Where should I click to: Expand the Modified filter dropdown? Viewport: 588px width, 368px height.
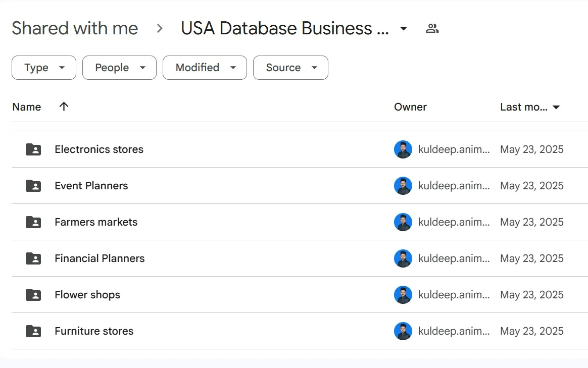205,68
